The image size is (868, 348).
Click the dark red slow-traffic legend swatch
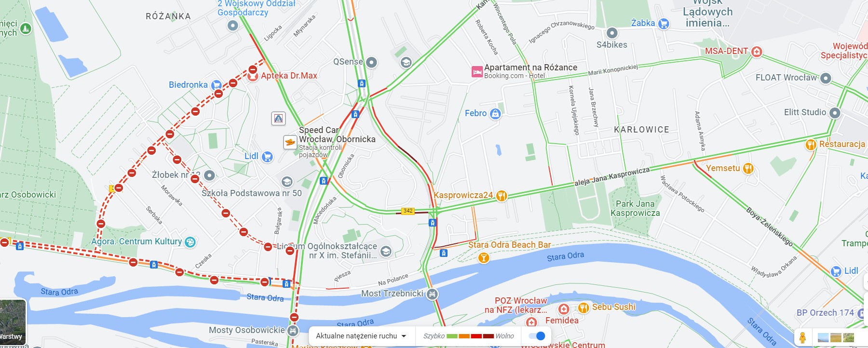(x=488, y=336)
